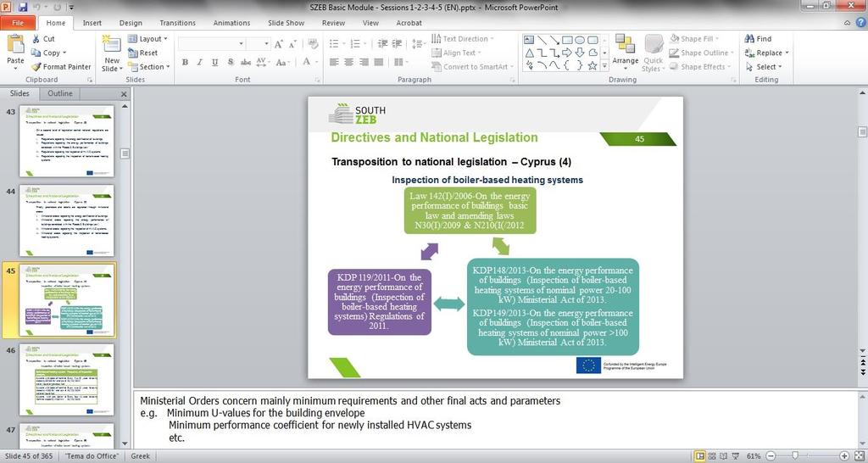Screen dimensions: 868x463
Task: Open the Arrange menu
Action: 625,53
